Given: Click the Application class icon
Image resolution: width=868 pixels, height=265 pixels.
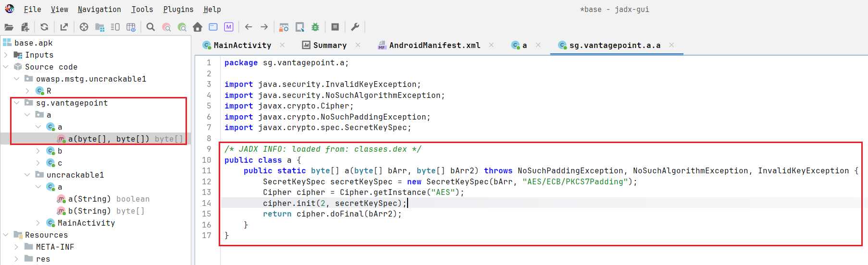Looking at the screenshot, I should point(213,27).
